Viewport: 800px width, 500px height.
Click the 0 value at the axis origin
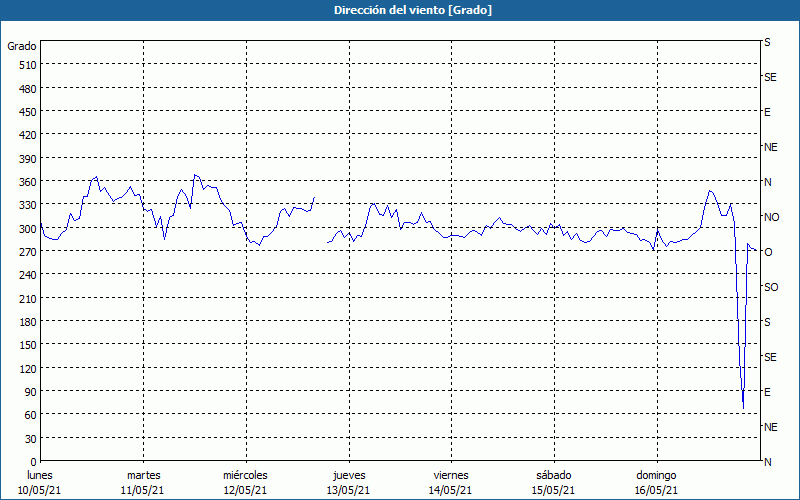[x=34, y=462]
